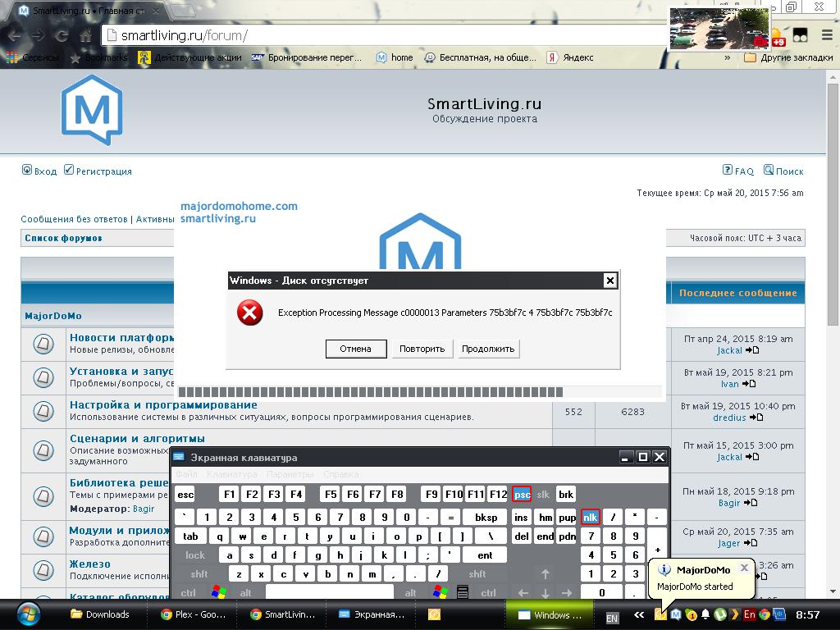Click the ent key on the on-screen keyboard

coord(485,555)
